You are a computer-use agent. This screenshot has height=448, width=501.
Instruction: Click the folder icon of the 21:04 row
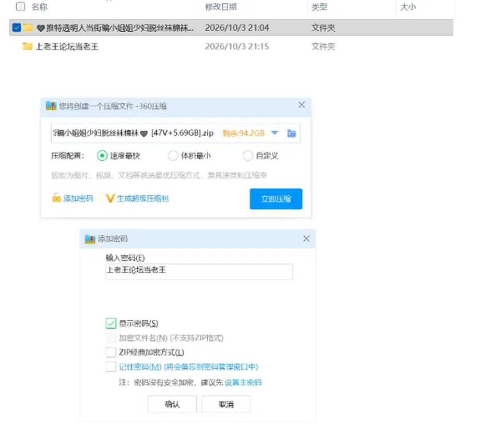(x=28, y=28)
